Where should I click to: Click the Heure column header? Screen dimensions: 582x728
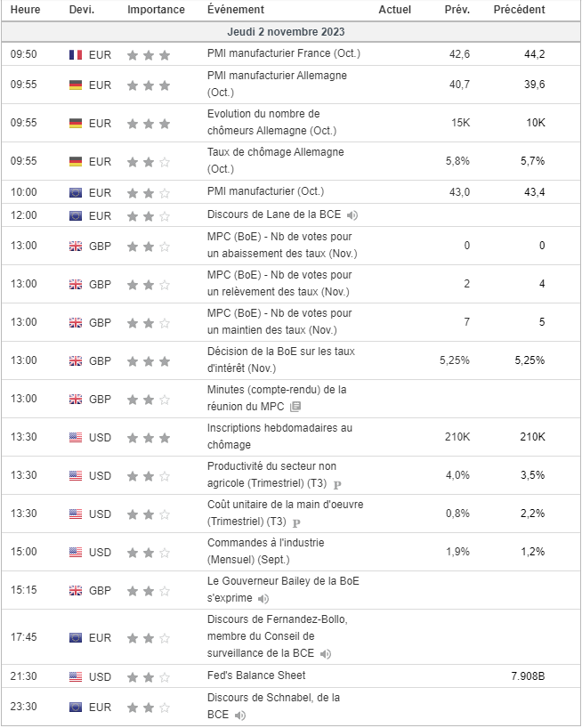point(25,10)
